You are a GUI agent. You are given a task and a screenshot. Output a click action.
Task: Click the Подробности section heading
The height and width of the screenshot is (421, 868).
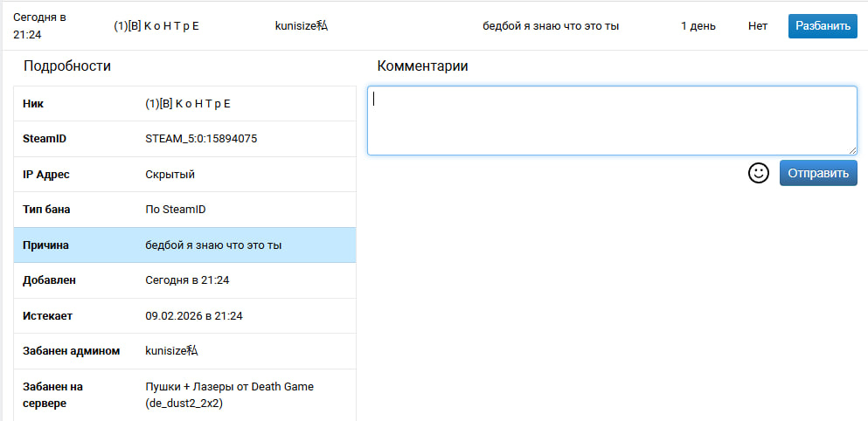(66, 66)
